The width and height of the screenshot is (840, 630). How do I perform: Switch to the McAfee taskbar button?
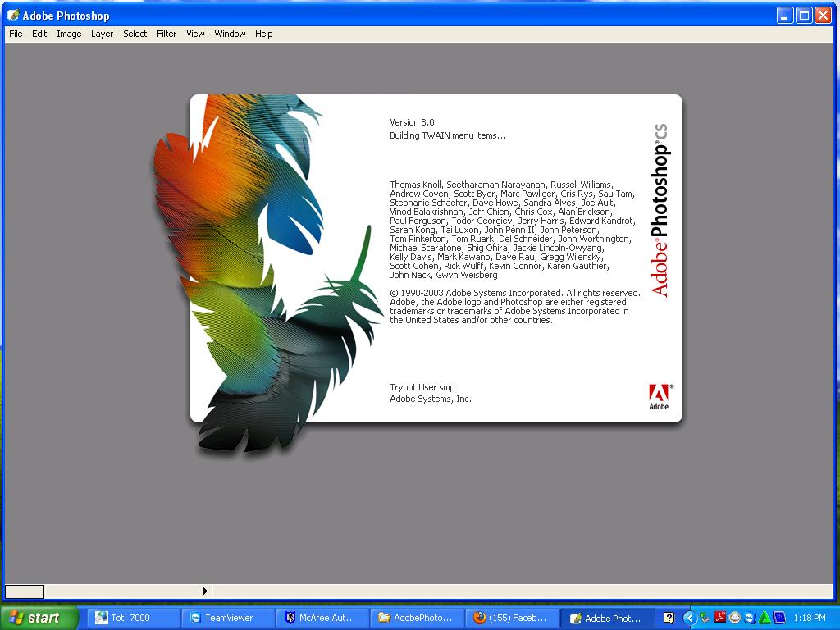322,618
